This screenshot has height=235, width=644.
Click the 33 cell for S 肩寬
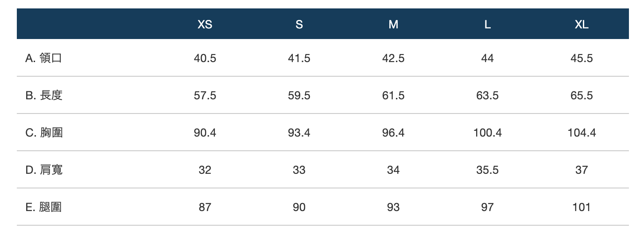(x=299, y=170)
